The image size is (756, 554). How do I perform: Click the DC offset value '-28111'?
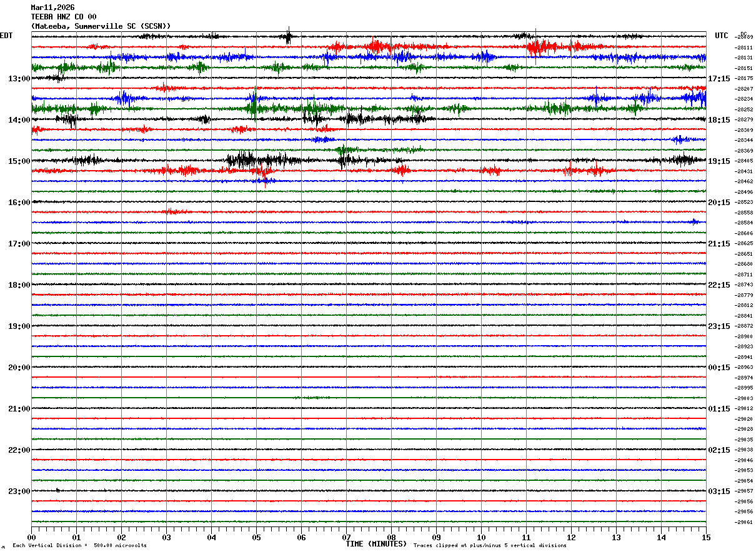744,48
